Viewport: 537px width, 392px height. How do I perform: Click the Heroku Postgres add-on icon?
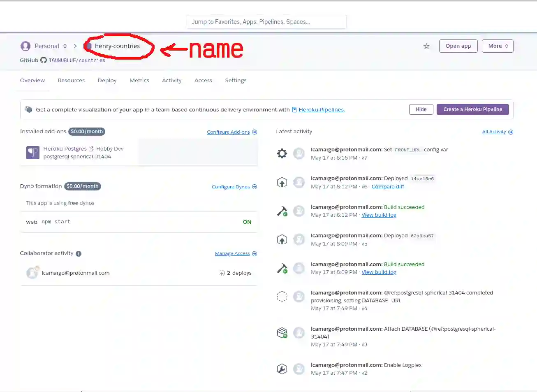point(33,153)
